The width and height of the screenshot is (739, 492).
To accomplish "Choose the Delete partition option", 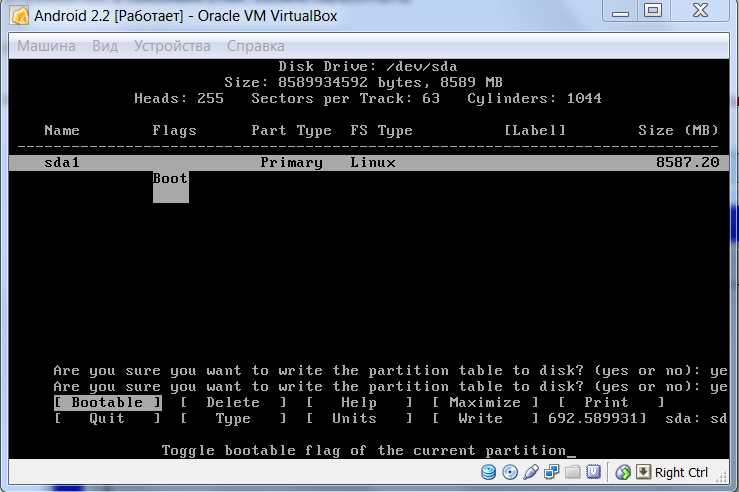I will [x=233, y=403].
